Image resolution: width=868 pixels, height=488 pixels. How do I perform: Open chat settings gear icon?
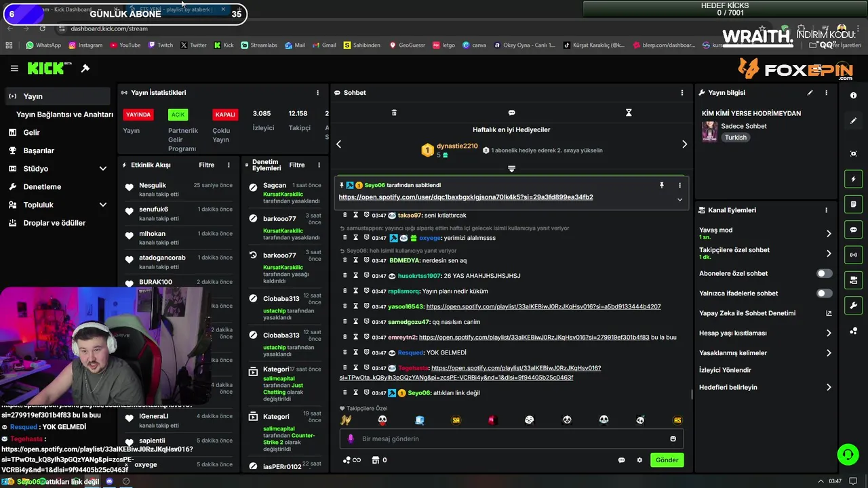[x=639, y=460]
